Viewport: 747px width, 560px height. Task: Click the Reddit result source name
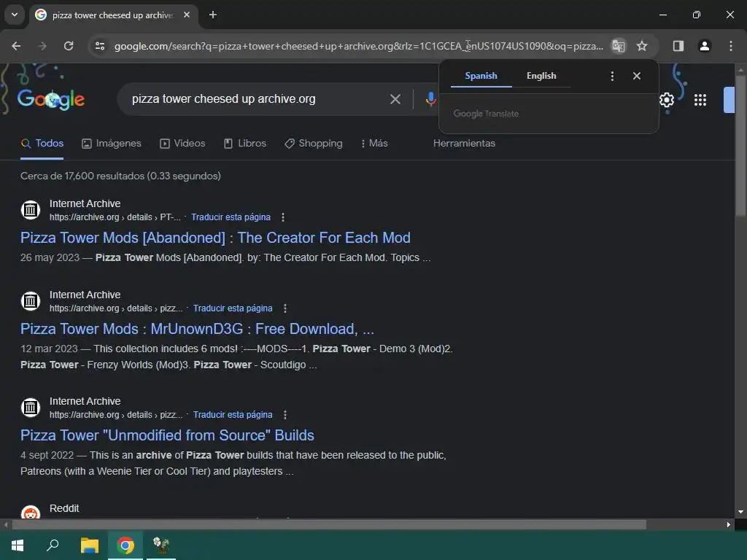point(64,508)
